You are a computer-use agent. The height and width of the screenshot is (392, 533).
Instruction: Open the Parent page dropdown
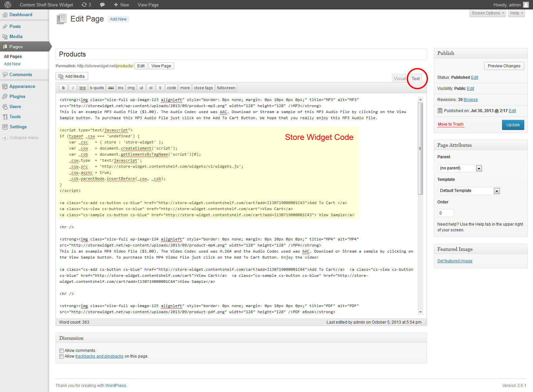click(460, 168)
